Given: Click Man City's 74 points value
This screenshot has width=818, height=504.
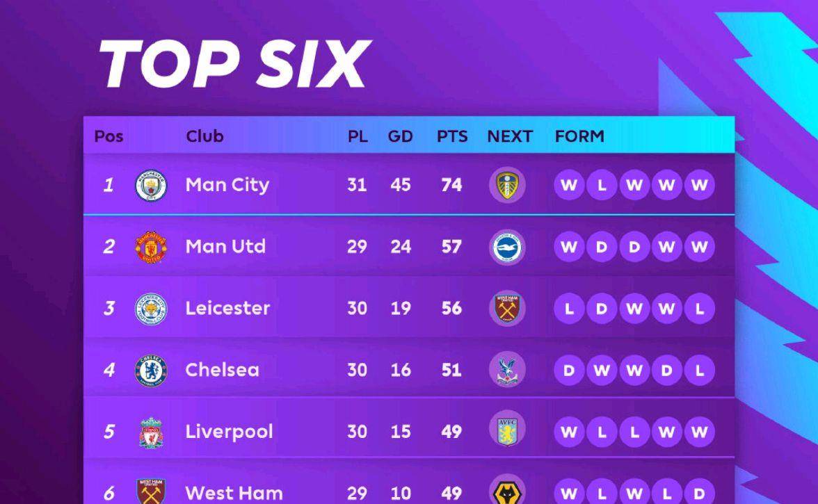Looking at the screenshot, I should pyautogui.click(x=451, y=185).
